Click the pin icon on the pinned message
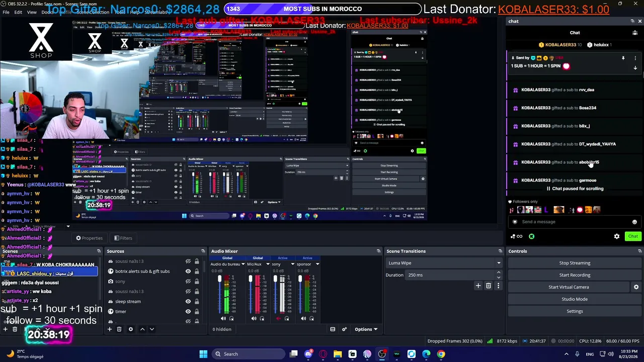The image size is (644, 362). (623, 58)
